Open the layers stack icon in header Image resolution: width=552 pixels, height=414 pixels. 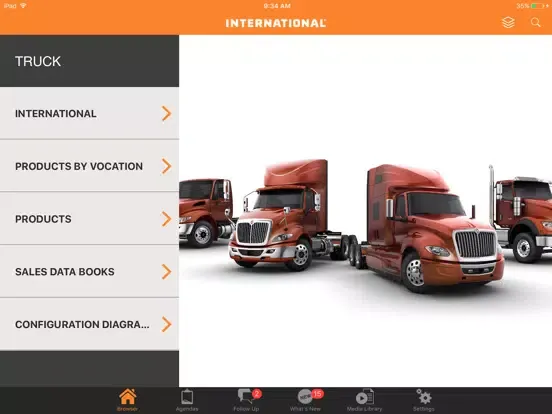coord(508,23)
